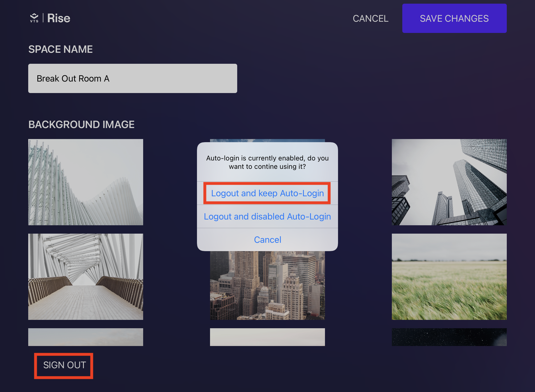The width and height of the screenshot is (535, 392).
Task: Pick the green wheat field background
Action: 449,276
